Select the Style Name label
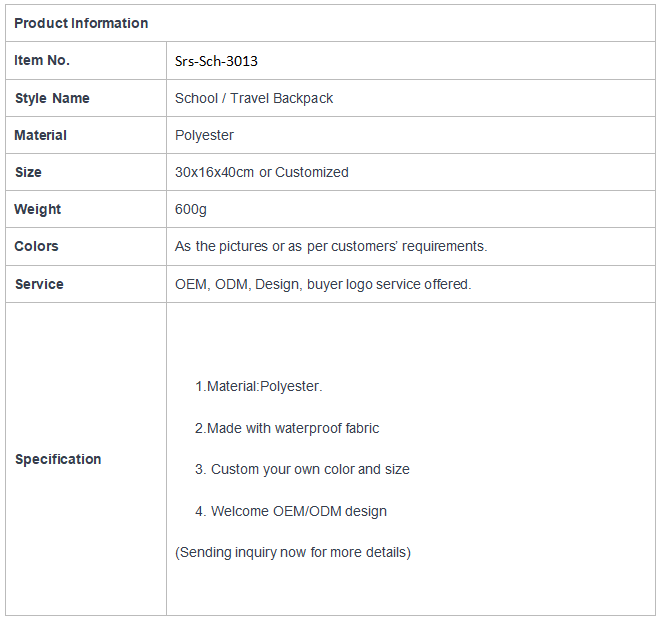 click(52, 98)
